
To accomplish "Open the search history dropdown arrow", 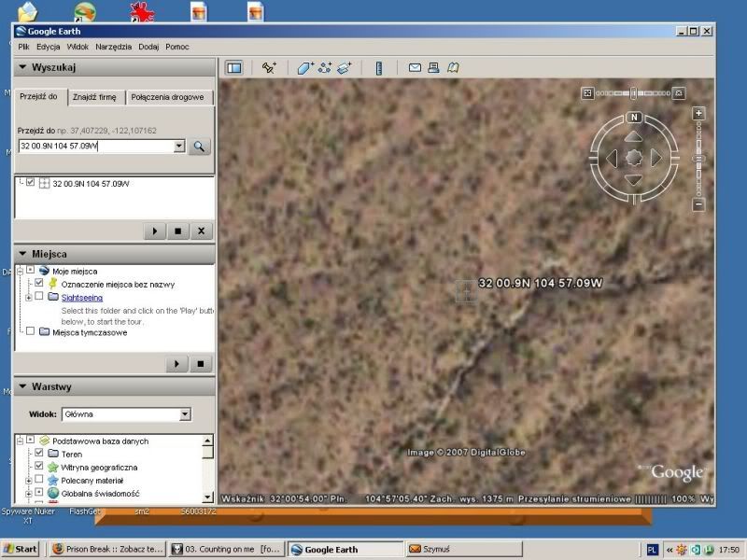I will pos(179,146).
